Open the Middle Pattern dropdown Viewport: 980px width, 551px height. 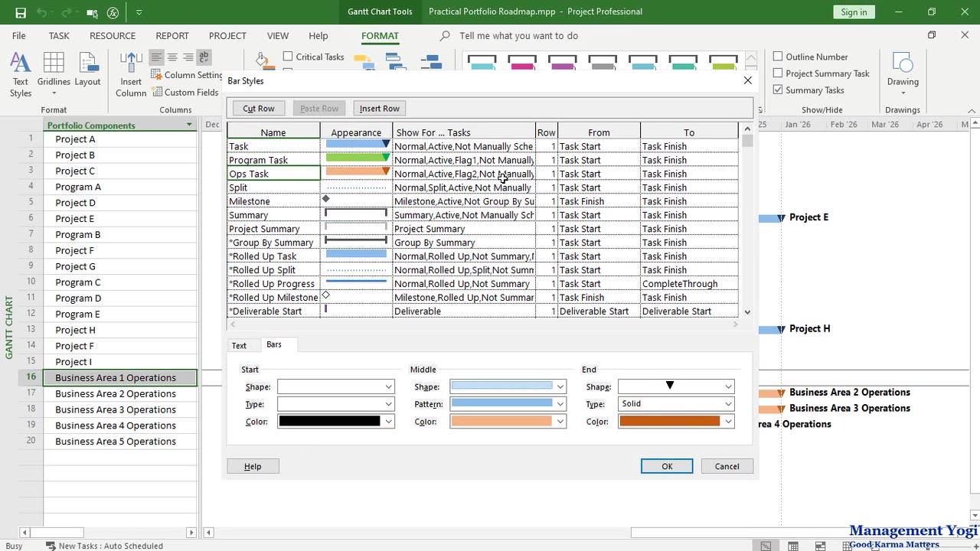click(560, 404)
